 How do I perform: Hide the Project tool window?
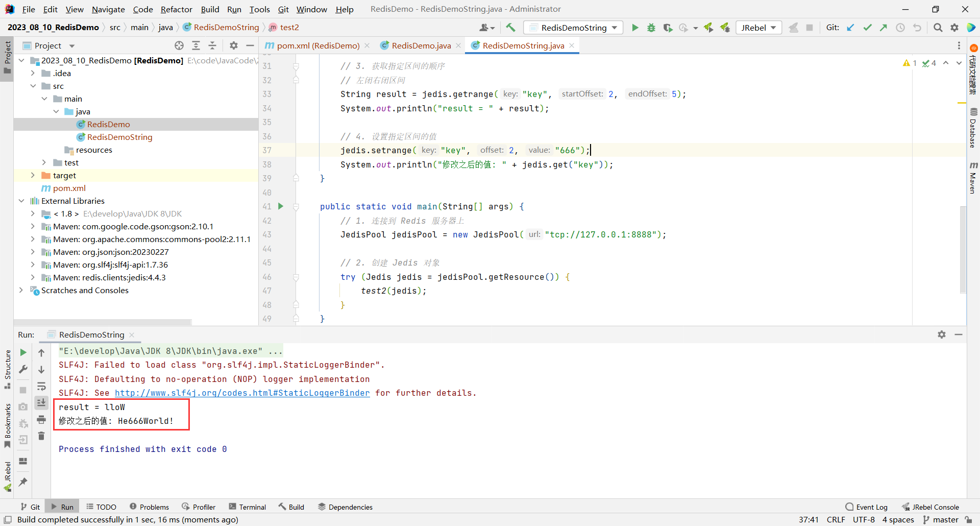(250, 45)
